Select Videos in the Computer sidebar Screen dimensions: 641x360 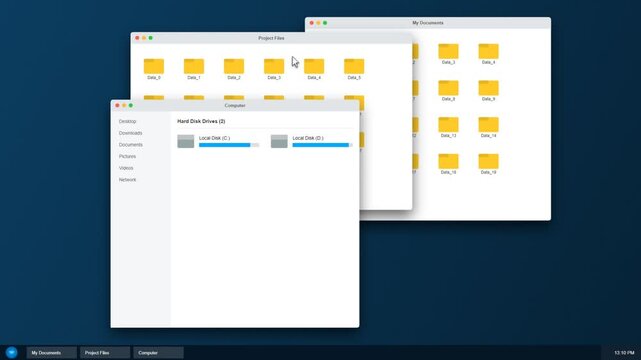point(126,168)
